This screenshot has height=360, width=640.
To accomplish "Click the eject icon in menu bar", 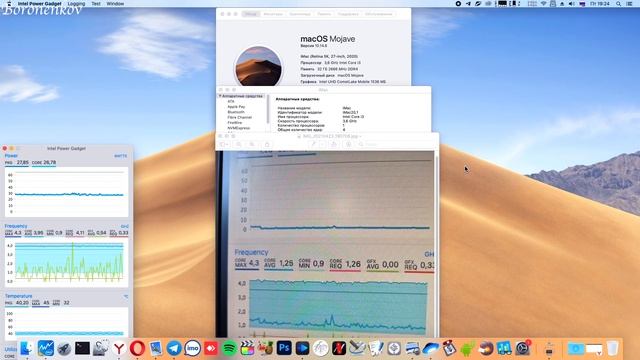I will coord(562,4).
